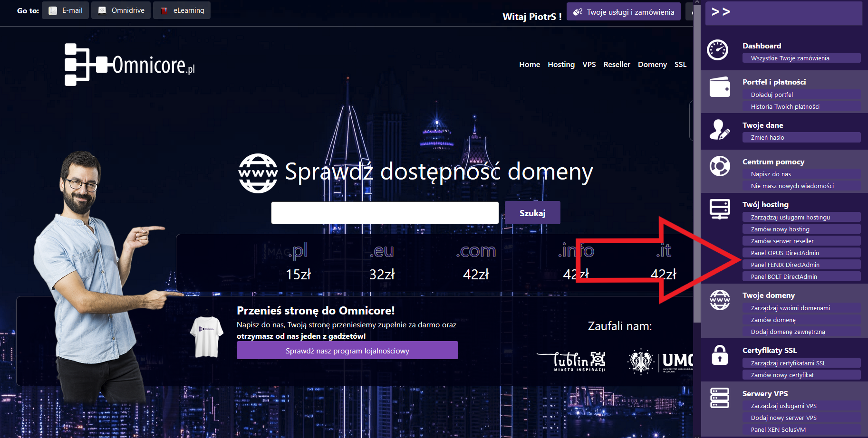Viewport: 868px width, 438px height.
Task: Click the Dashboard speedometer icon
Action: [717, 50]
